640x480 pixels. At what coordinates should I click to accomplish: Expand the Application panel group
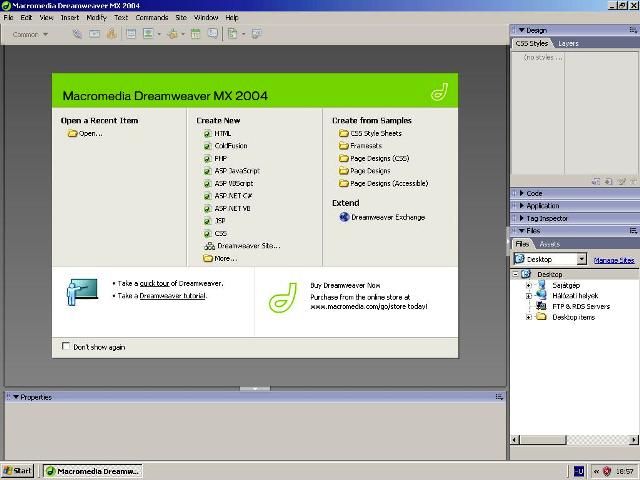click(x=521, y=206)
